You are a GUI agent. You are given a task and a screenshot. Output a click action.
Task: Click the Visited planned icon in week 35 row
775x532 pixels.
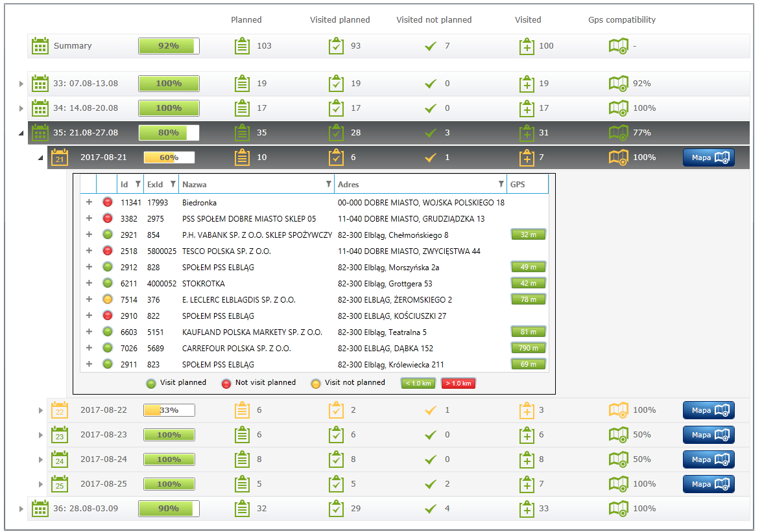(x=336, y=133)
